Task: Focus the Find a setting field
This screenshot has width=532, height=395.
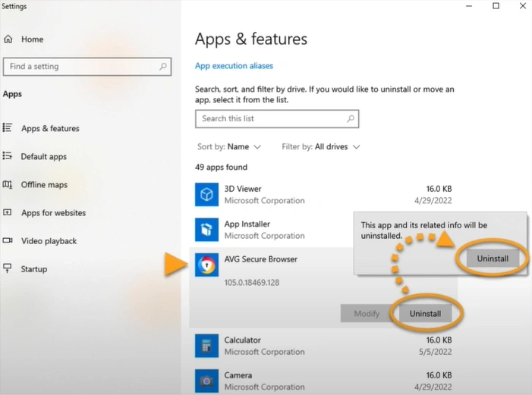Action: click(x=87, y=67)
